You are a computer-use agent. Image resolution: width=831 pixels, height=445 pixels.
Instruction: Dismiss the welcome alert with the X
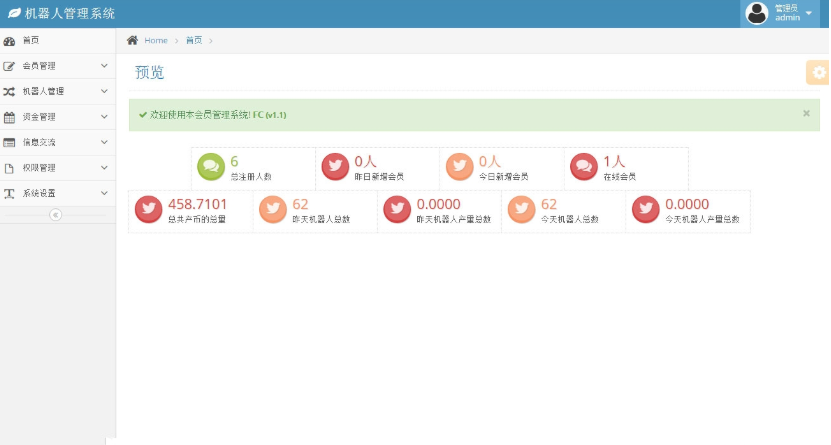click(x=806, y=113)
